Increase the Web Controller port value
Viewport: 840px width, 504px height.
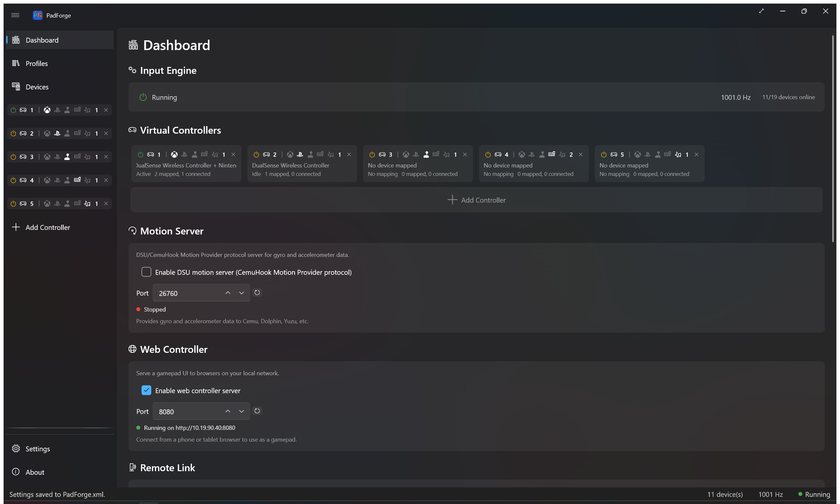(228, 411)
